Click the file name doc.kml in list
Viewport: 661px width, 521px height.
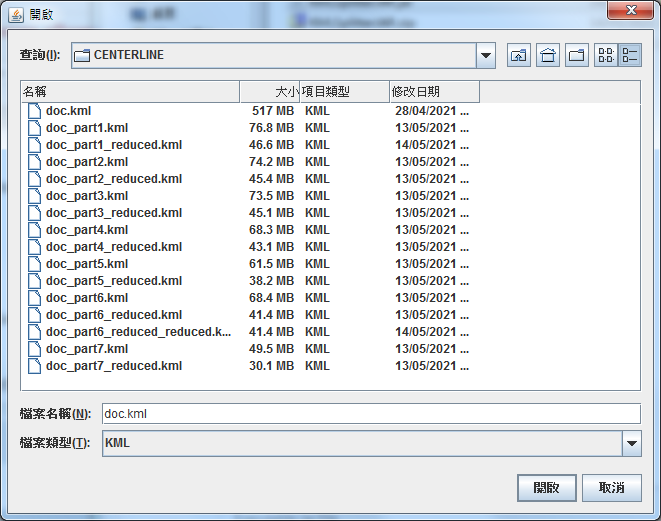[68, 111]
